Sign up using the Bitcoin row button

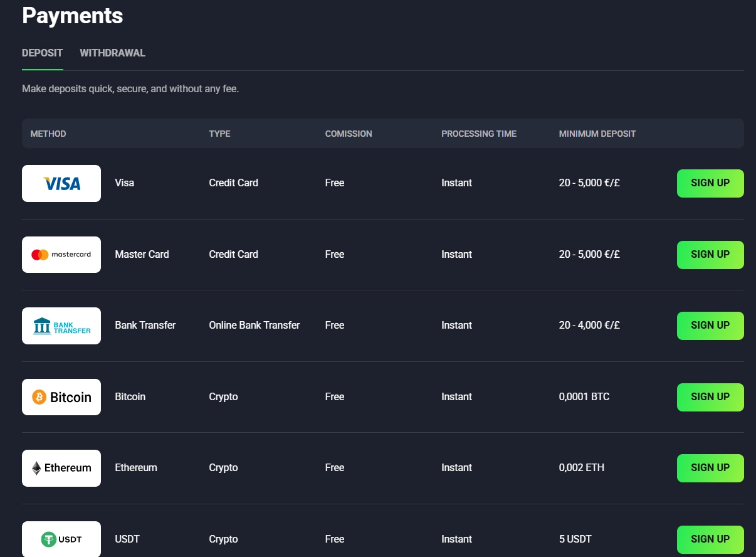(x=710, y=397)
